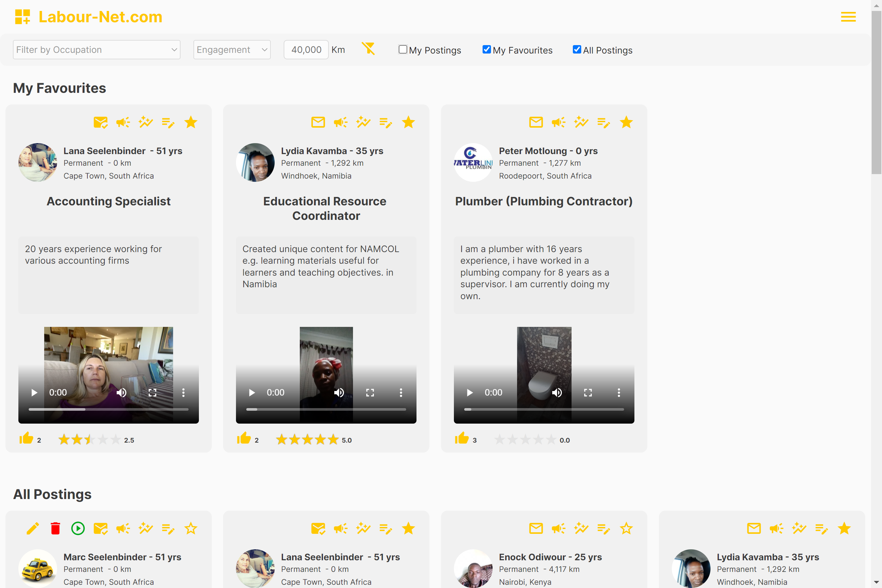Unfavourite Lydia Kavamba's All Postings card star

pos(844,528)
